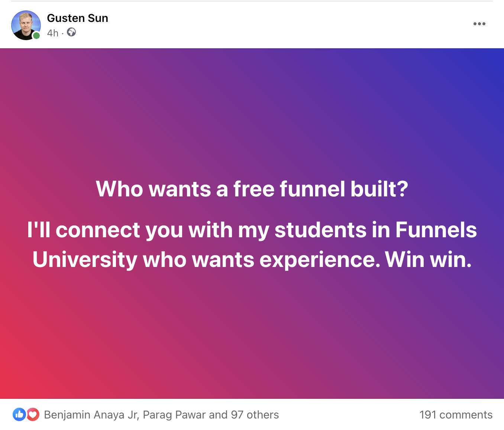Visit Gusten Sun's profile via his name
Screen dimensions: 504x430
coord(77,18)
